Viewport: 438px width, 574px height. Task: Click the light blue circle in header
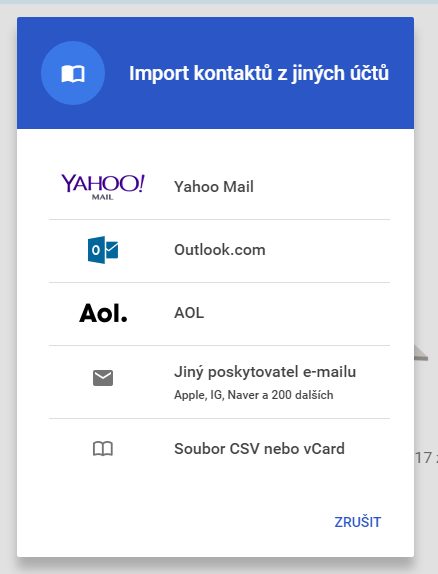click(73, 73)
